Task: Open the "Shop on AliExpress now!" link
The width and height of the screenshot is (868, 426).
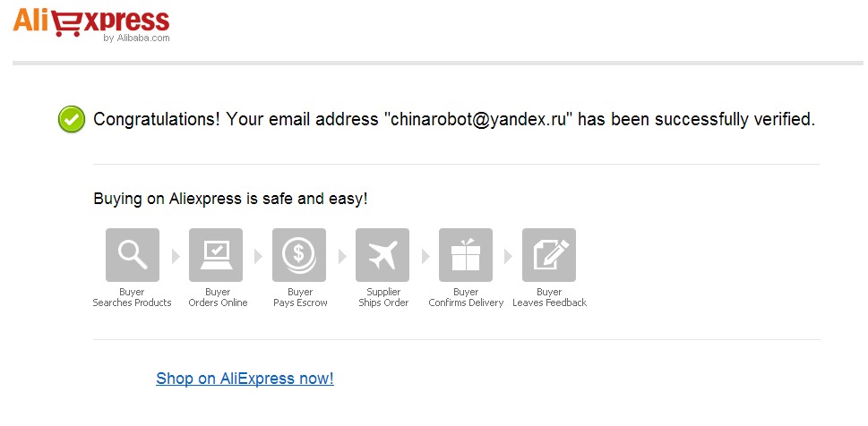Action: 245,379
